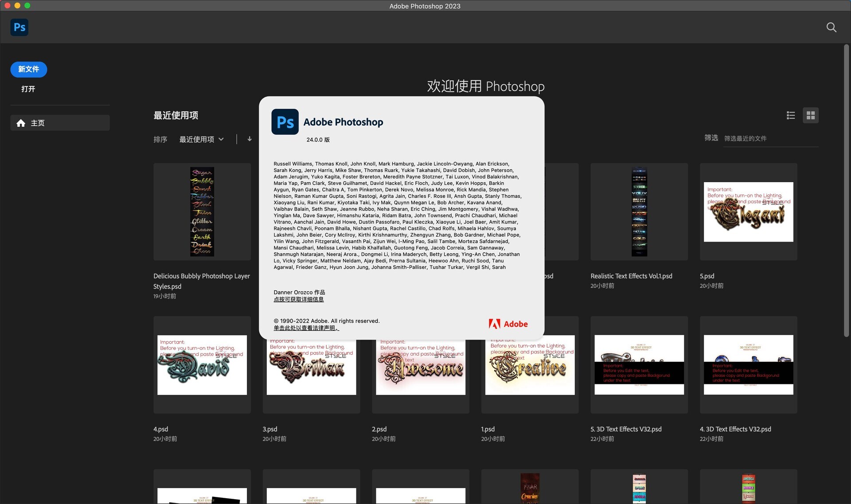Click the Danner Orozco 作品 credit text
Viewport: 851px width, 504px height.
point(299,292)
